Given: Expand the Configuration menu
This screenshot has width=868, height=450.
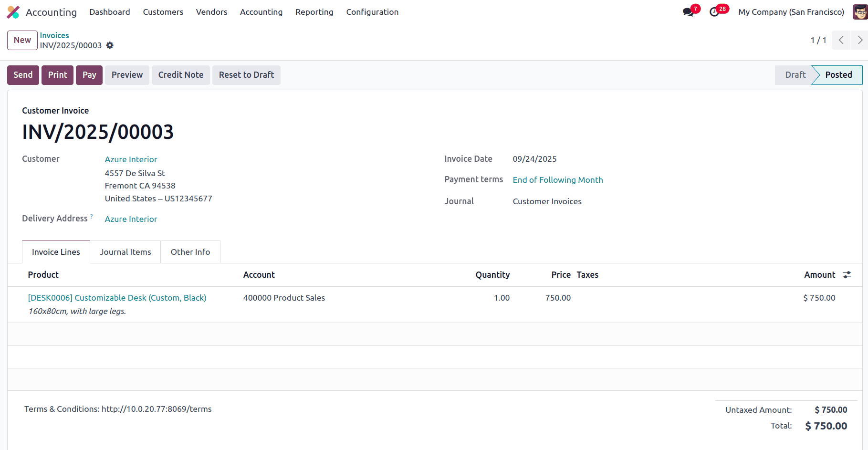Looking at the screenshot, I should click(x=372, y=12).
